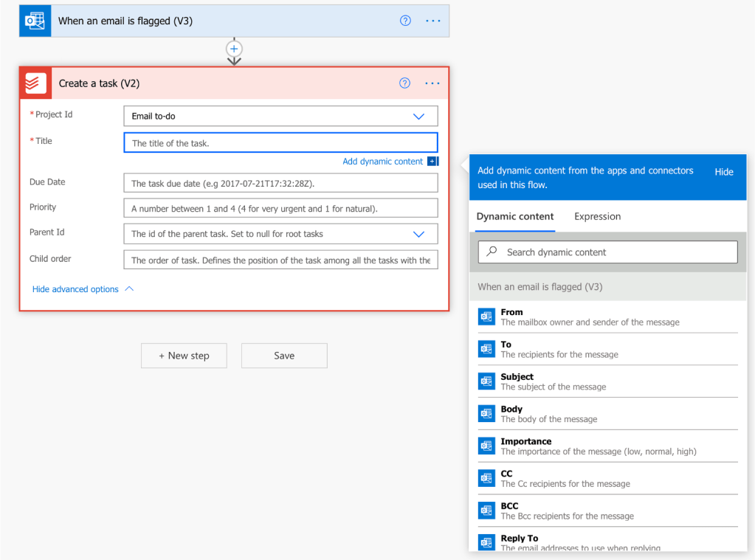Image resolution: width=755 pixels, height=560 pixels.
Task: Open the ellipsis menu on Create a task
Action: [x=432, y=83]
